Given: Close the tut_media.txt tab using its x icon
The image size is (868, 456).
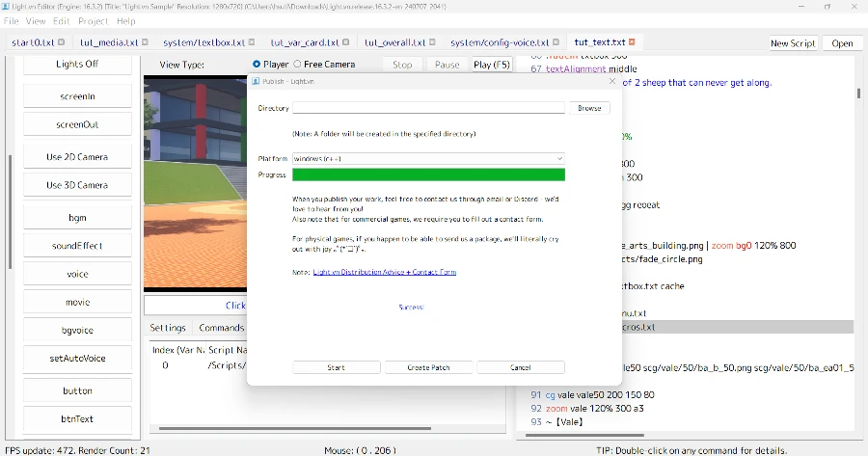Looking at the screenshot, I should click(146, 42).
